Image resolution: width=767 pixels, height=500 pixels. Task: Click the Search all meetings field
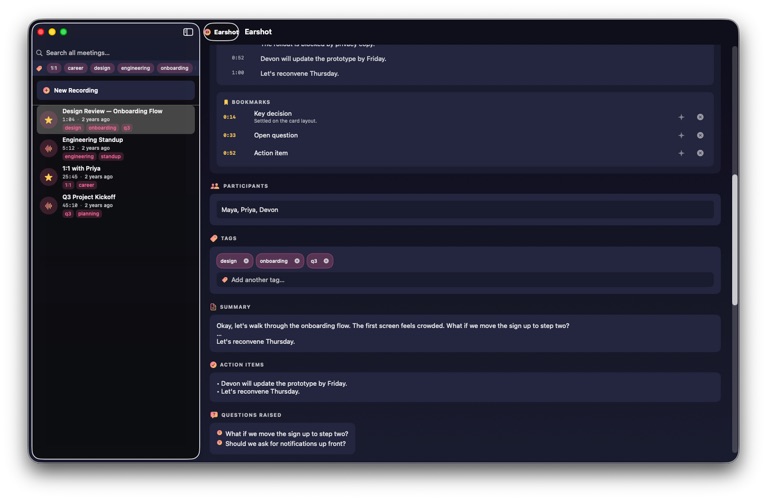116,53
